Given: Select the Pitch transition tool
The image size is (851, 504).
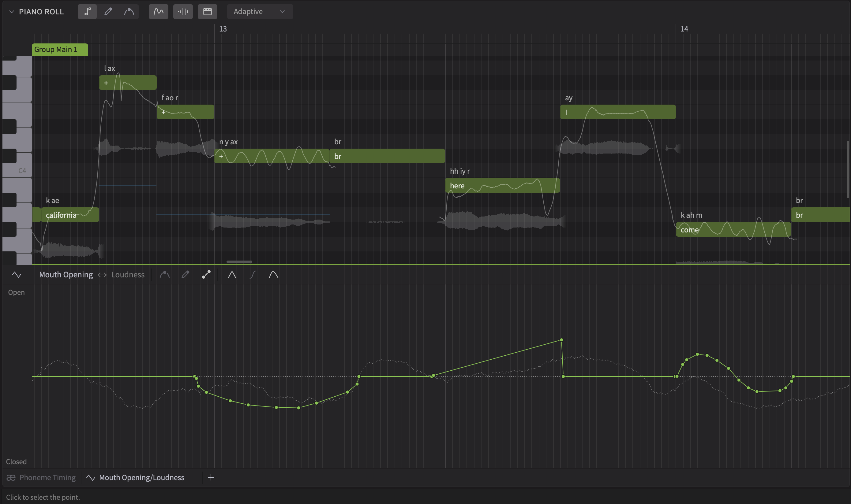Looking at the screenshot, I should (x=129, y=11).
